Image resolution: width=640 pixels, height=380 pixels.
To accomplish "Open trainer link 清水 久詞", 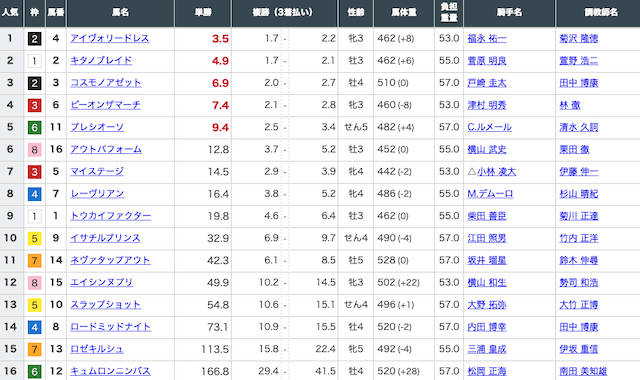I will click(x=579, y=127).
